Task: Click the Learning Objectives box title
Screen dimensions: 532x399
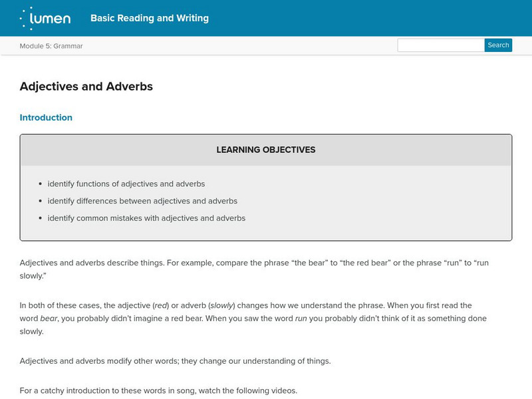Action: [x=266, y=150]
